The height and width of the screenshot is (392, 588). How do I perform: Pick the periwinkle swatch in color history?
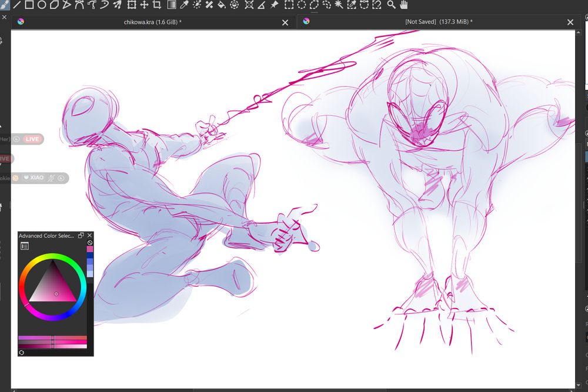click(90, 267)
